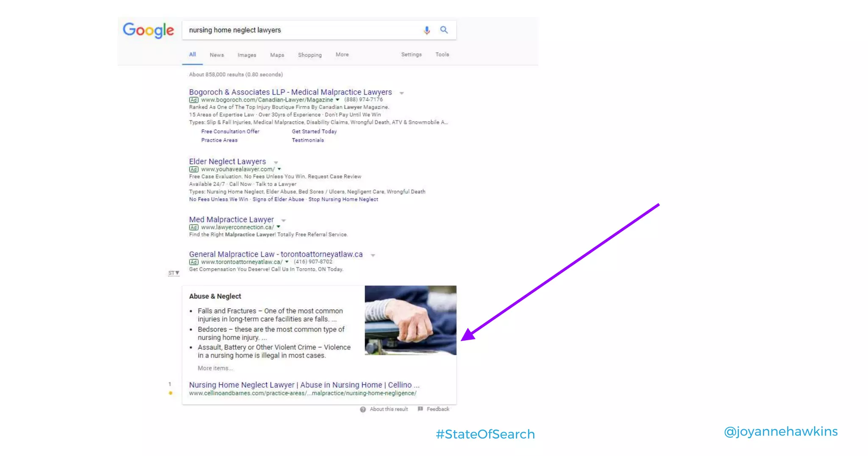Switch to the All results tab

(x=192, y=55)
